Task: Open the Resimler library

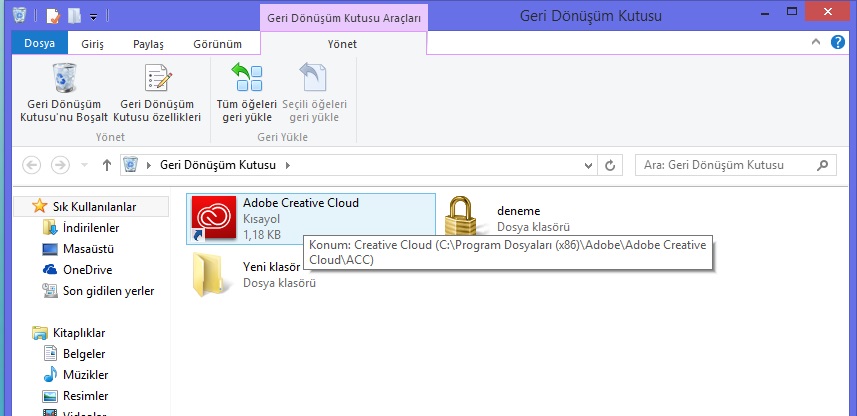Action: click(85, 396)
